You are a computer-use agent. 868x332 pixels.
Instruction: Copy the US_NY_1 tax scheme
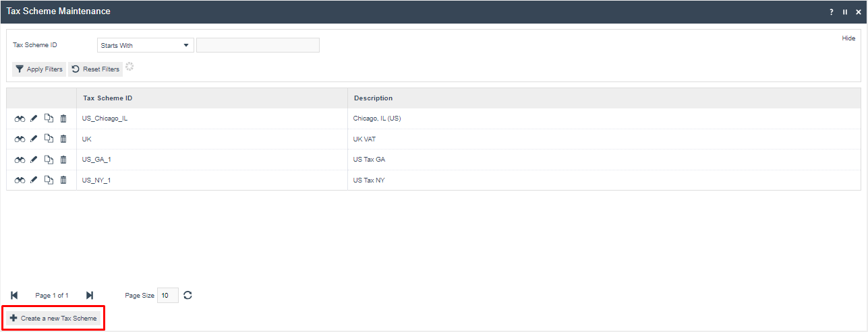49,180
